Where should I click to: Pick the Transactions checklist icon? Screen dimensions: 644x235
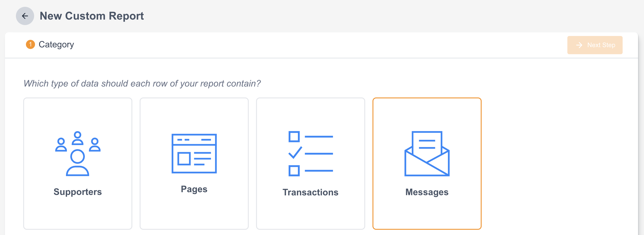click(310, 153)
